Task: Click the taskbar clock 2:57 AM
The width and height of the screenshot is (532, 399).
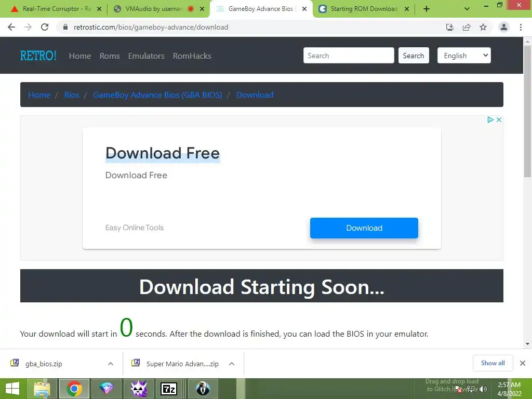Action: click(509, 385)
